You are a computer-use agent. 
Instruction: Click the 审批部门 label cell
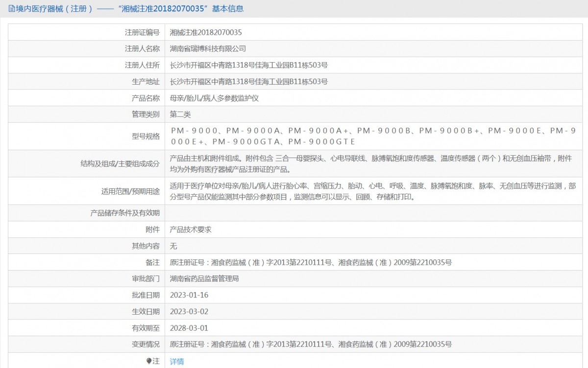point(87,278)
